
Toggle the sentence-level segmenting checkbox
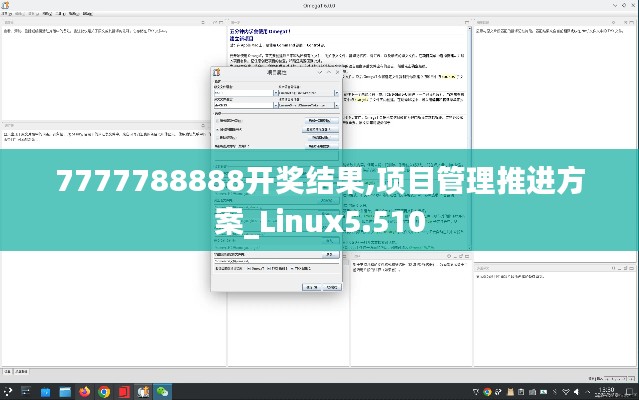coord(217,121)
